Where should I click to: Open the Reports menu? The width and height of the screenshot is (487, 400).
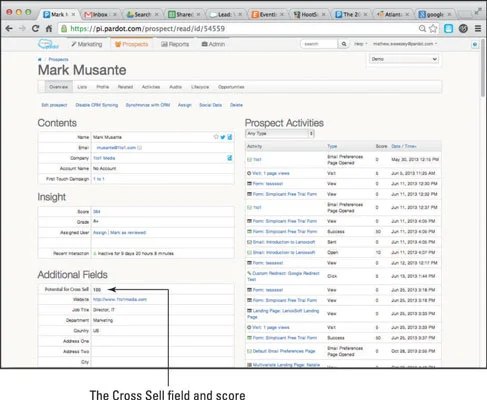(175, 44)
